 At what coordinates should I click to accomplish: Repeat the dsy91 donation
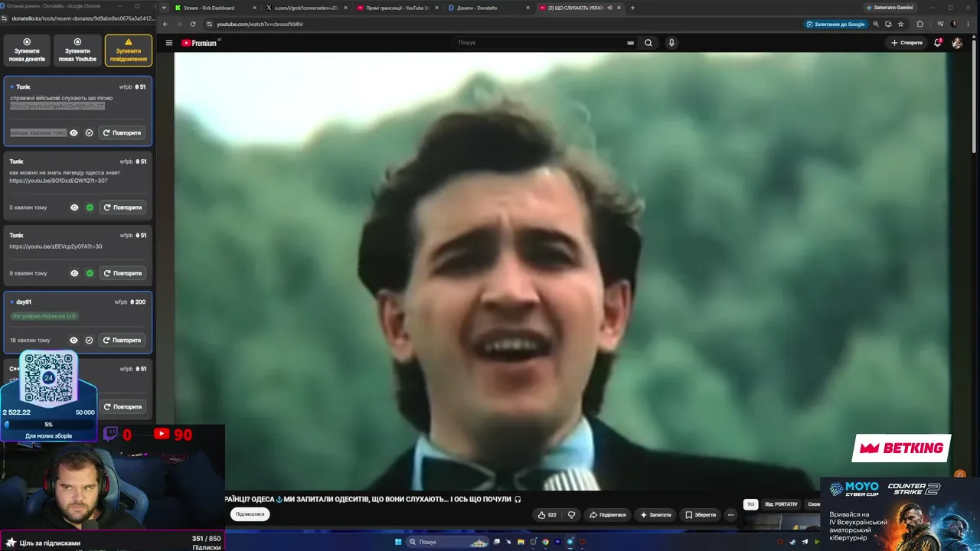pos(122,340)
